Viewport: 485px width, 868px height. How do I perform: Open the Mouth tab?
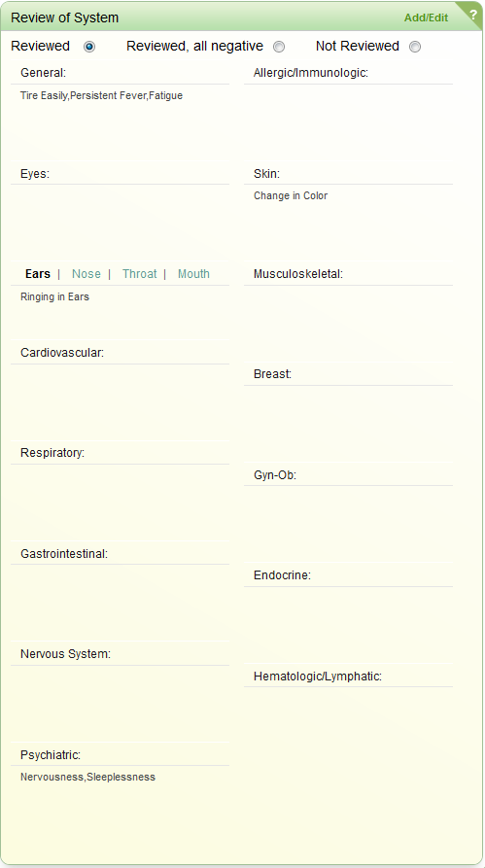(x=193, y=274)
